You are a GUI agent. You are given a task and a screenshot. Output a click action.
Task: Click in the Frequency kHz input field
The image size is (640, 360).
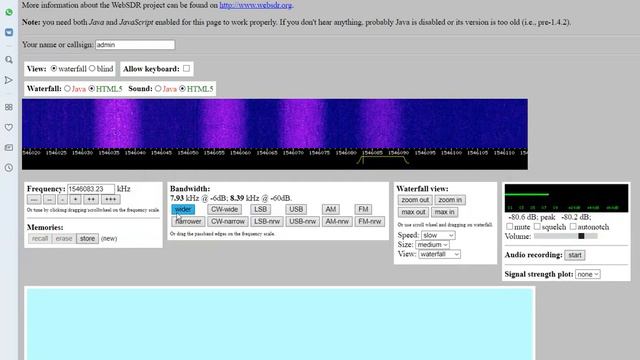(91, 189)
